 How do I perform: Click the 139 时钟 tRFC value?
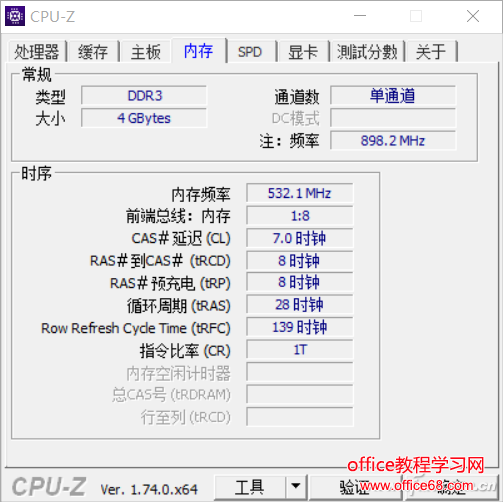click(x=299, y=327)
